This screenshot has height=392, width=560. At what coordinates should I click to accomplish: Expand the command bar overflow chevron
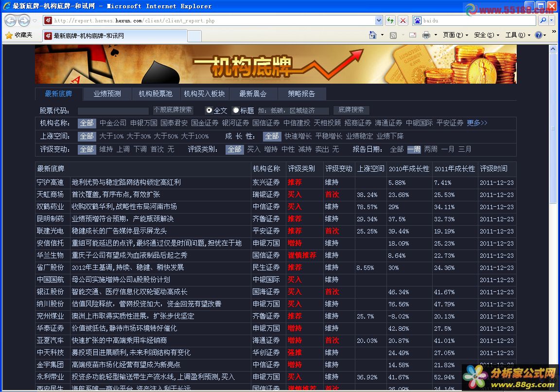pyautogui.click(x=554, y=32)
